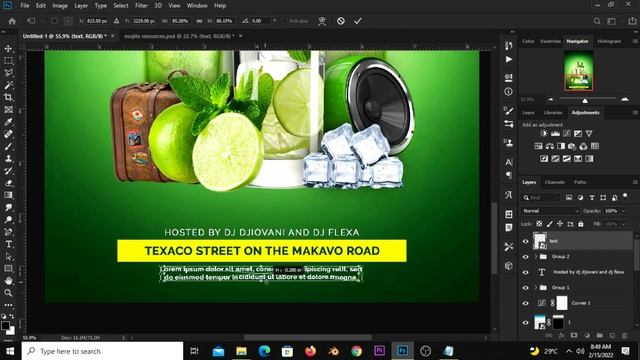Open the Fill value dropdown arrow

pyautogui.click(x=623, y=224)
